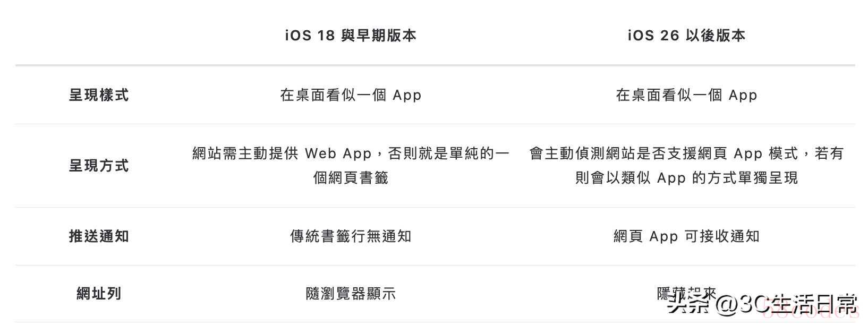Click iOS 26 cell '在桌面看似一個 App'
Image resolution: width=868 pixels, height=325 pixels.
click(x=686, y=96)
